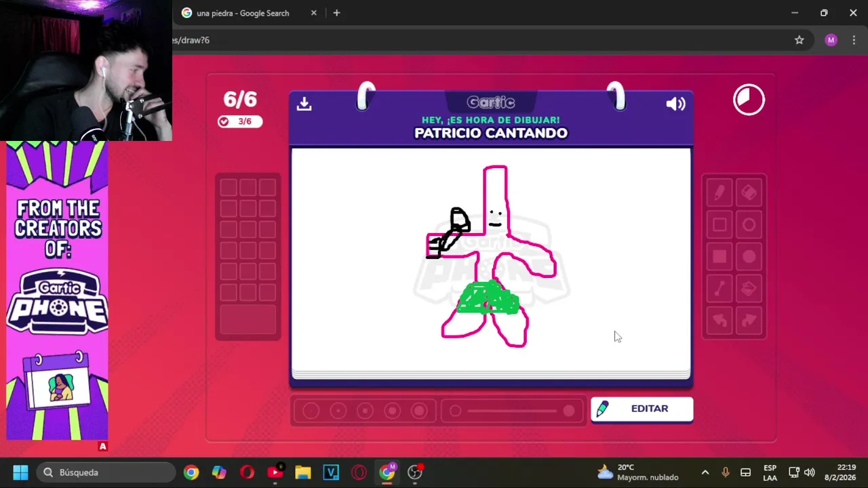Open the YouTube app in taskbar
868x488 pixels.
[x=275, y=472]
